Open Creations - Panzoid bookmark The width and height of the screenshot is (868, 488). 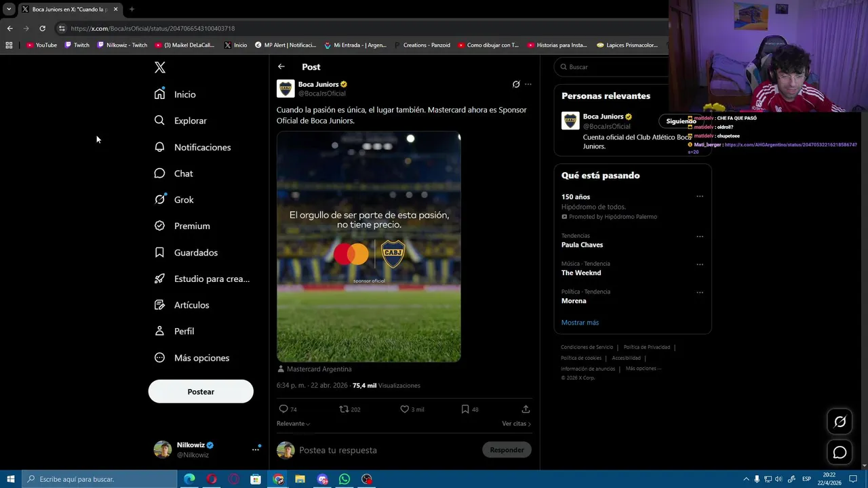(x=421, y=45)
